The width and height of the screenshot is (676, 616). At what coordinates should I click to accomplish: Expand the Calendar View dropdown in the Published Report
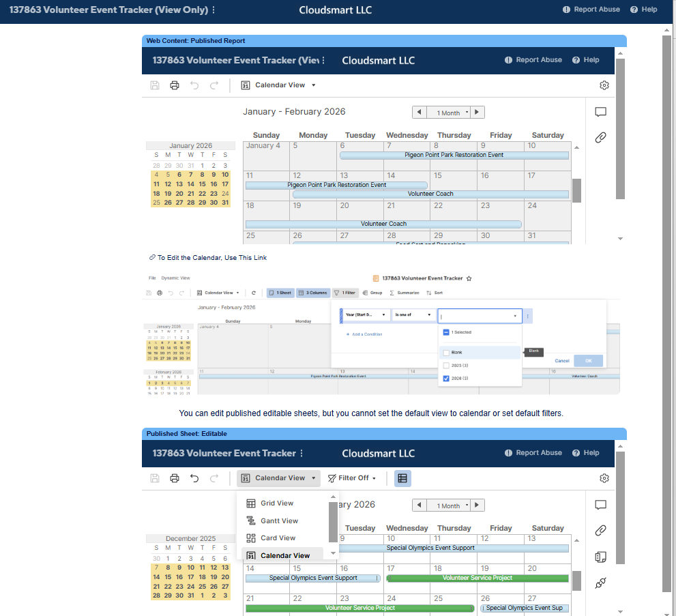(x=278, y=85)
